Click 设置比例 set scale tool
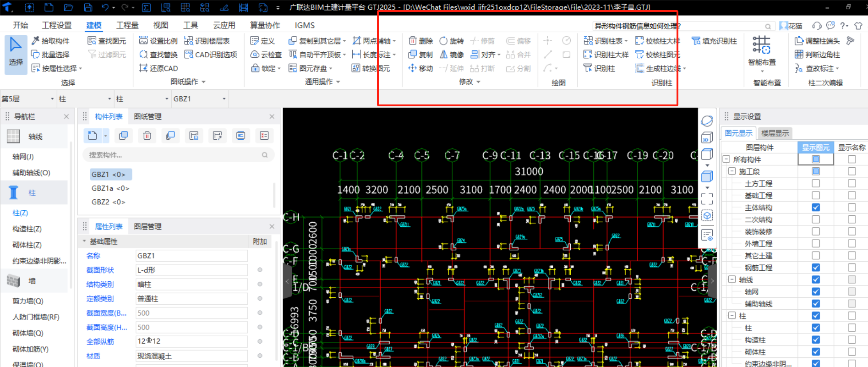The image size is (868, 367). [158, 41]
